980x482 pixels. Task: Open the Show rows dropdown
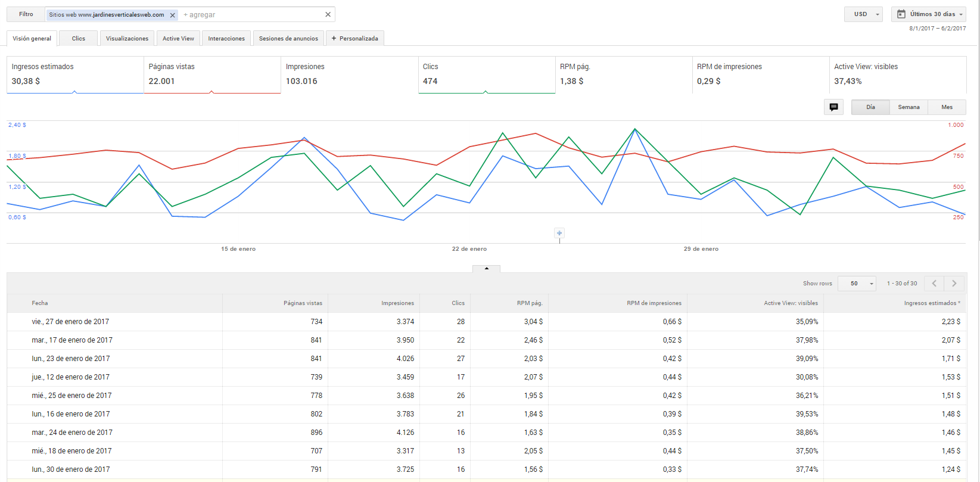(857, 284)
